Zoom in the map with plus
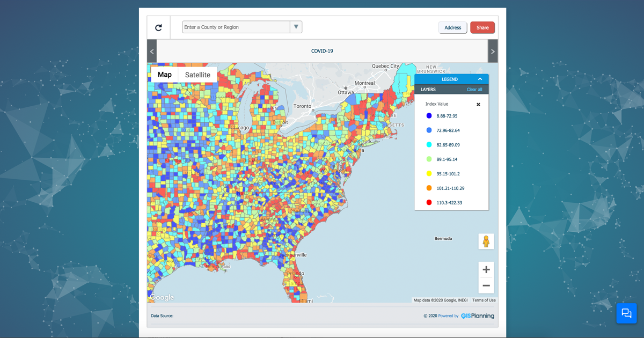 [486, 270]
